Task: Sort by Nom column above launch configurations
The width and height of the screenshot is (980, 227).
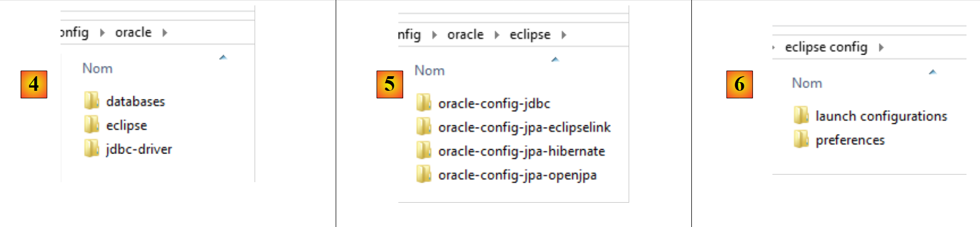Action: point(806,83)
